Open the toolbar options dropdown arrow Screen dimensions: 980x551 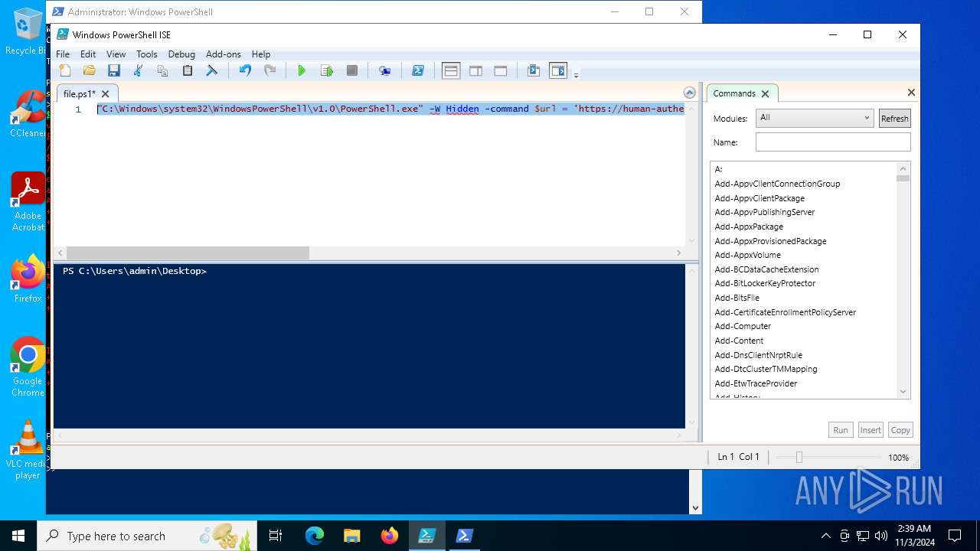(x=576, y=74)
